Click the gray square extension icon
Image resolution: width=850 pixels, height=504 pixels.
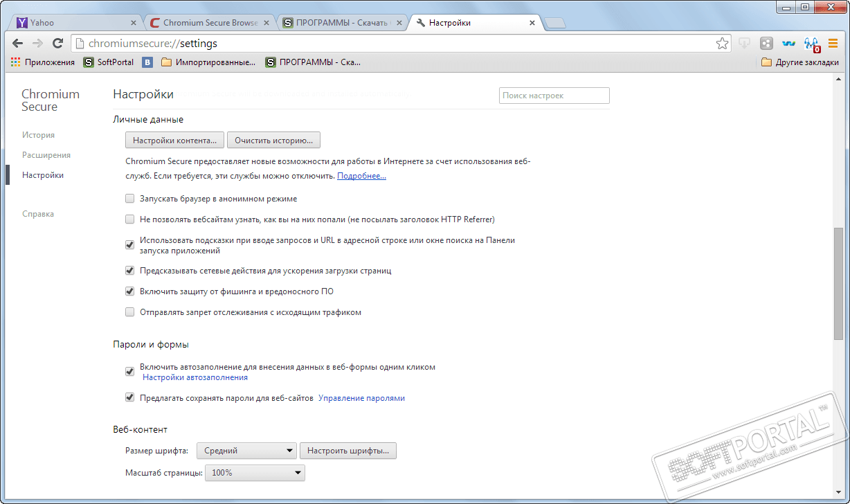click(x=766, y=44)
